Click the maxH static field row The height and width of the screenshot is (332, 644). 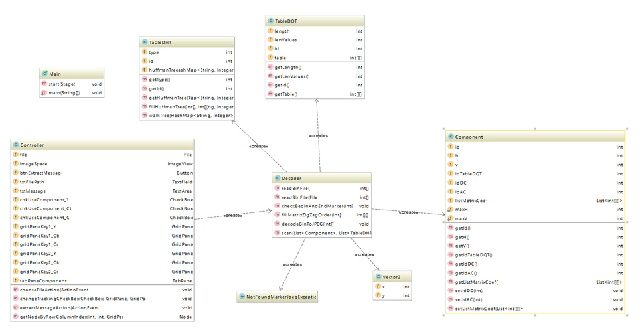tap(536, 210)
